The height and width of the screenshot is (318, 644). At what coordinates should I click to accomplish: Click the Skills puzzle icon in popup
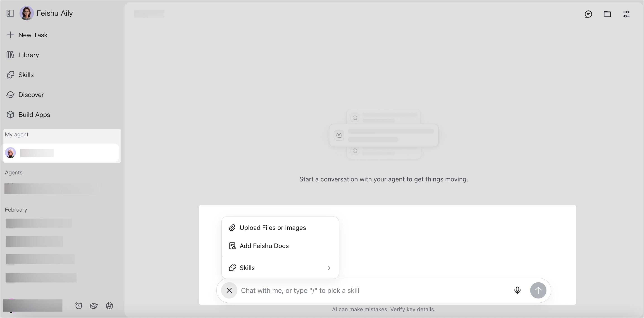[x=232, y=268]
